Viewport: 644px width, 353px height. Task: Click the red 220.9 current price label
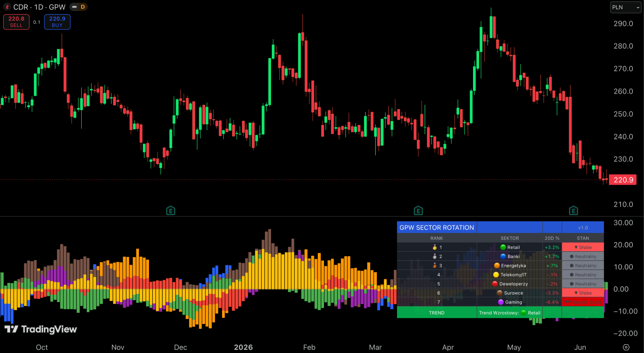[x=623, y=180]
